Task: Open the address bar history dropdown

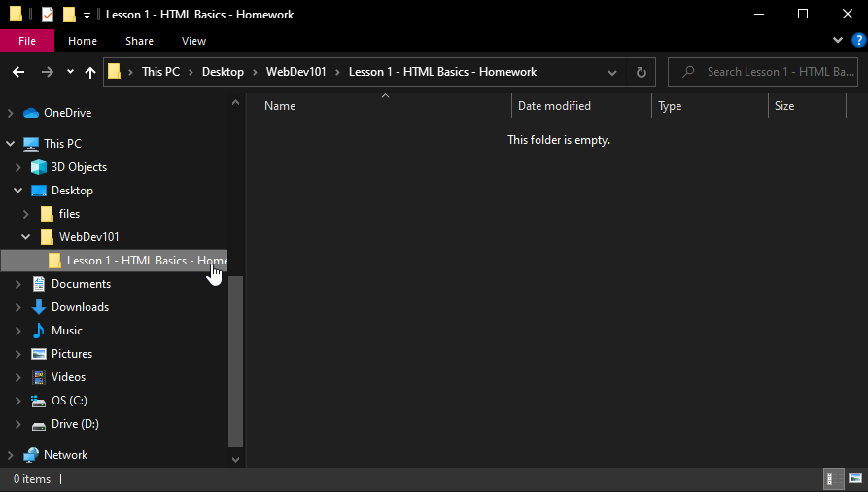Action: coord(611,73)
